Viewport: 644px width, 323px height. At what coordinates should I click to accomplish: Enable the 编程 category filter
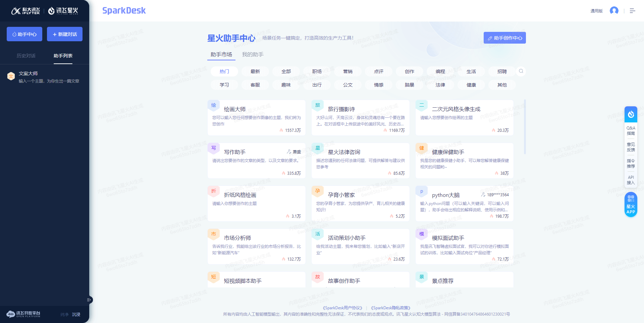click(x=440, y=71)
